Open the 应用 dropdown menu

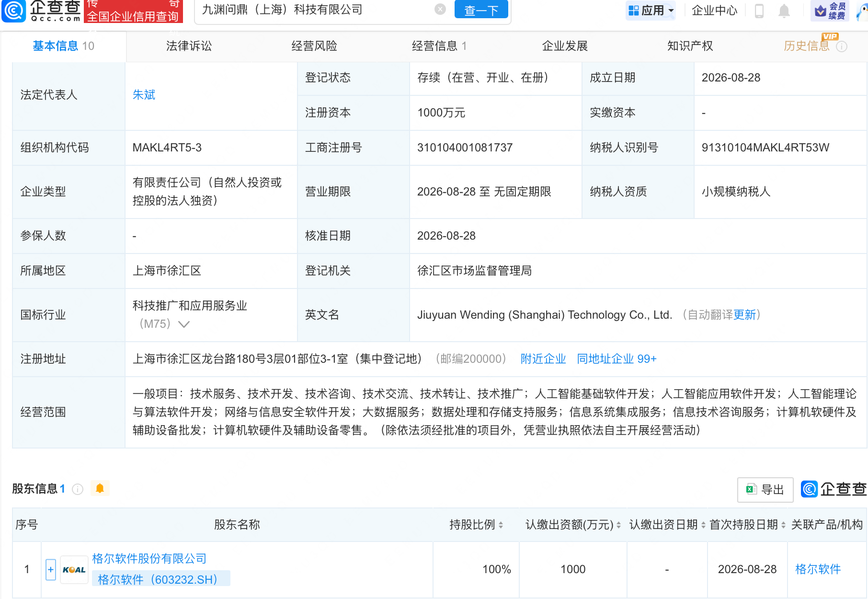click(651, 10)
